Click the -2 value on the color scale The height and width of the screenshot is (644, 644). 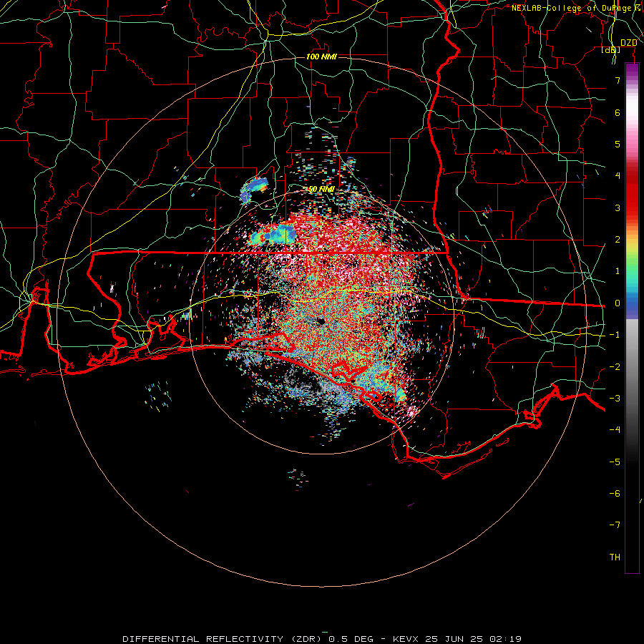(x=615, y=367)
